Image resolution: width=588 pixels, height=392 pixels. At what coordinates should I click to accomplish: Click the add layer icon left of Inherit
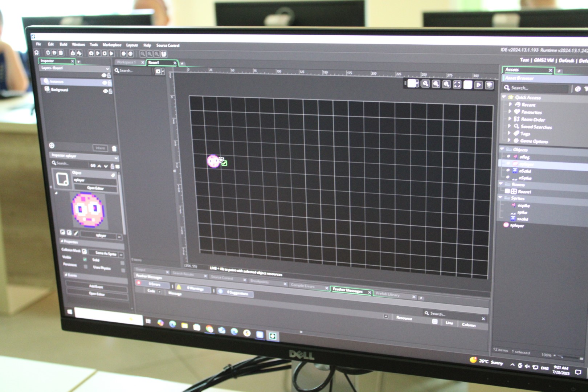[52, 146]
